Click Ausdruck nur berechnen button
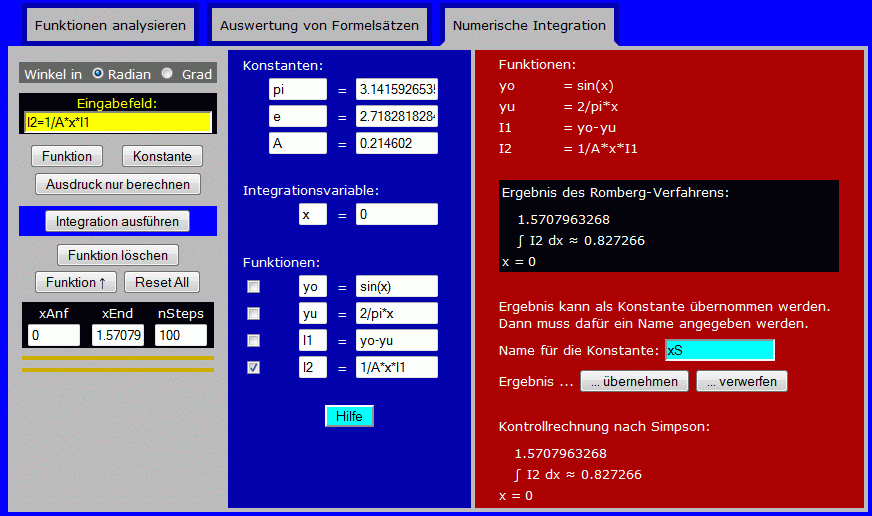The height and width of the screenshot is (516, 872). 117,184
